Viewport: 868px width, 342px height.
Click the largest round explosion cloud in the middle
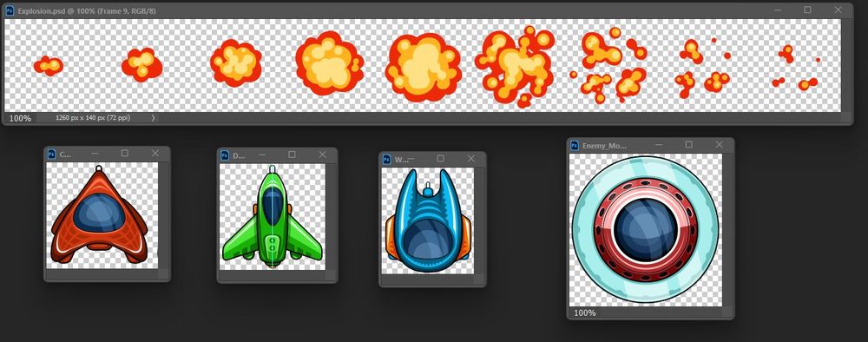(x=424, y=67)
